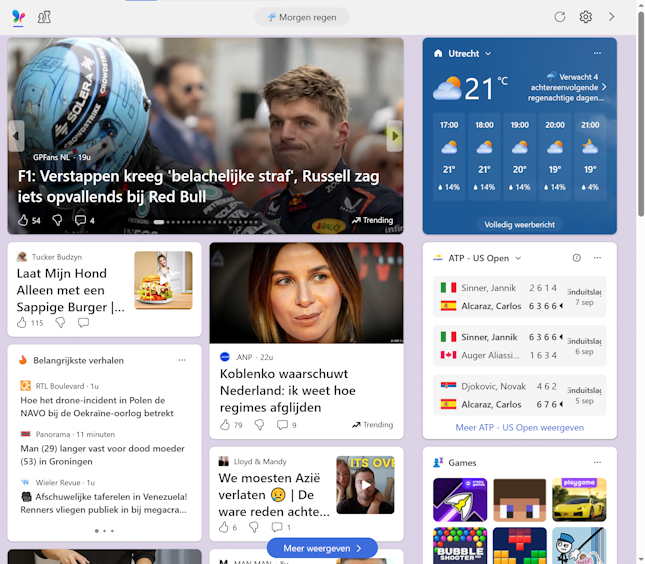Launch the rocket game thumbnail

(x=460, y=500)
